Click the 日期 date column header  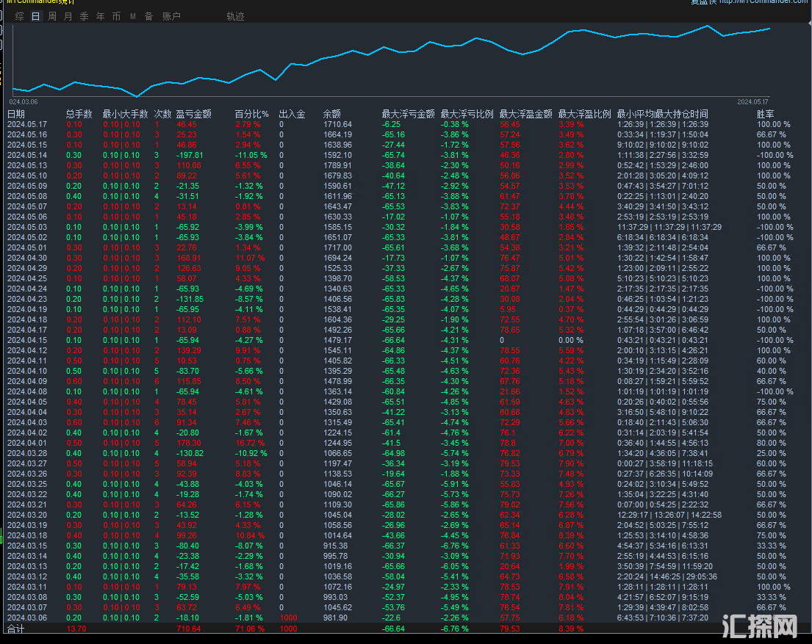[16, 114]
